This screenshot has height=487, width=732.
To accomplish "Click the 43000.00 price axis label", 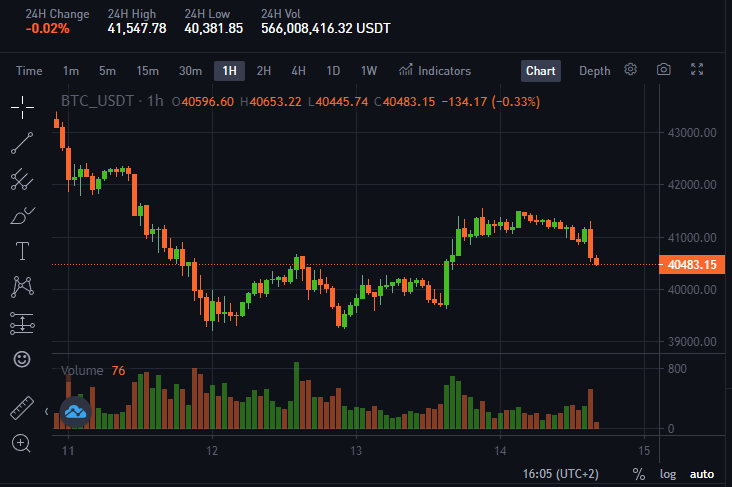I will (692, 133).
